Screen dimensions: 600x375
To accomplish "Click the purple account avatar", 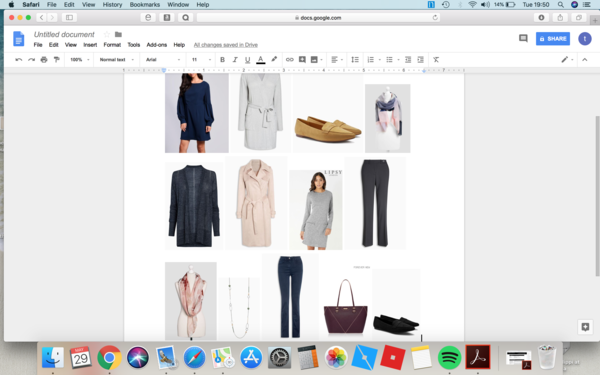I will point(585,39).
